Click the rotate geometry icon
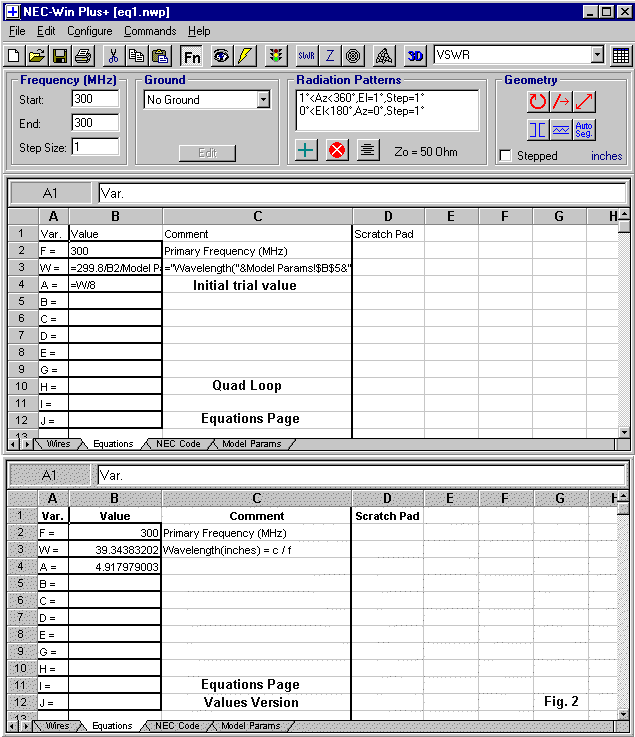This screenshot has height=737, width=635. coord(538,101)
